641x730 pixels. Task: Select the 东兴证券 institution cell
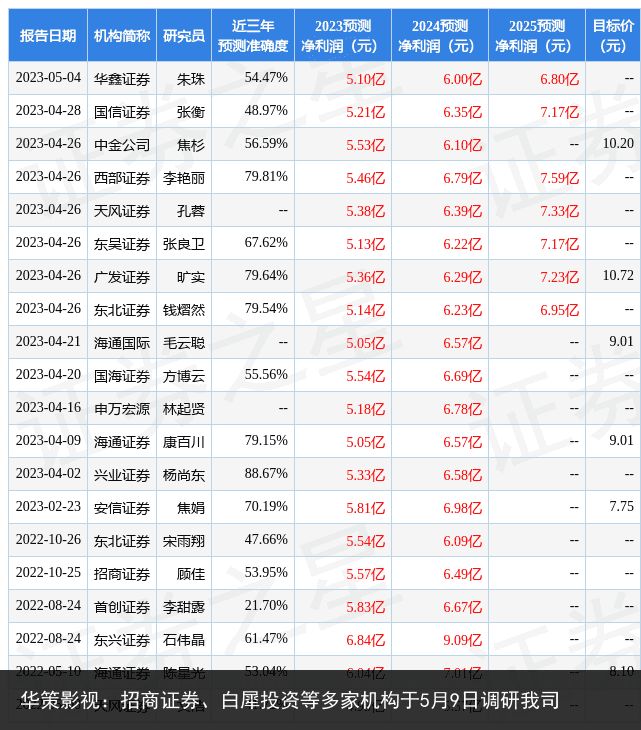click(x=122, y=640)
